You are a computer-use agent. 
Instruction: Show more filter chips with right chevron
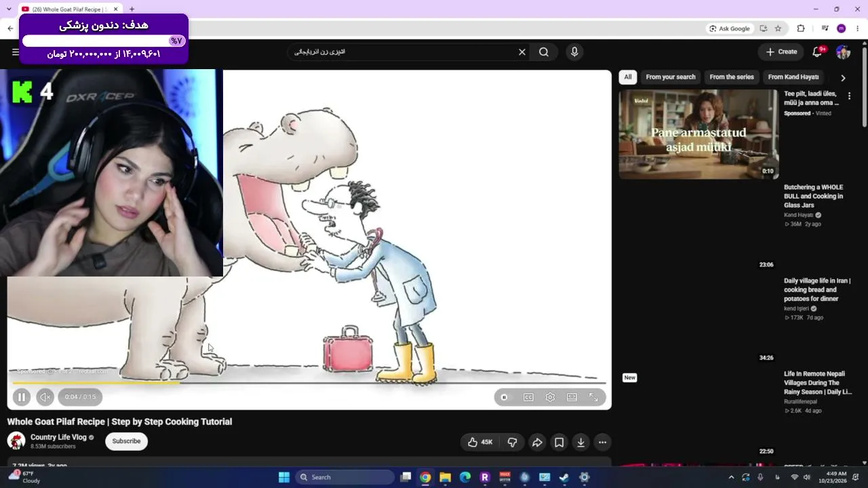pyautogui.click(x=843, y=78)
